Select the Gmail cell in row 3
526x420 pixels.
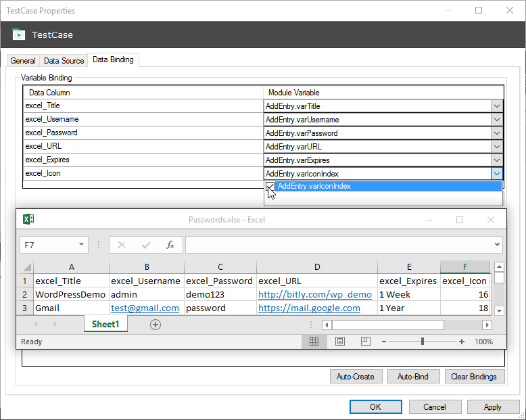71,308
